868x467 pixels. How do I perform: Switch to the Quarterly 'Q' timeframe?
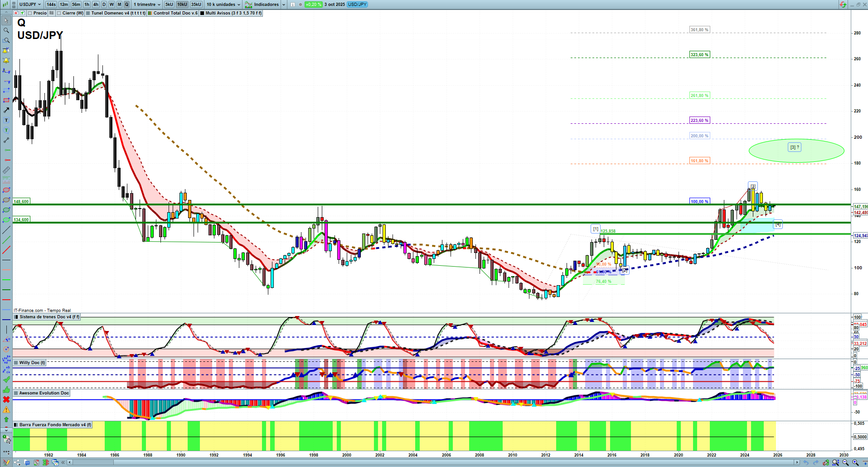(126, 5)
